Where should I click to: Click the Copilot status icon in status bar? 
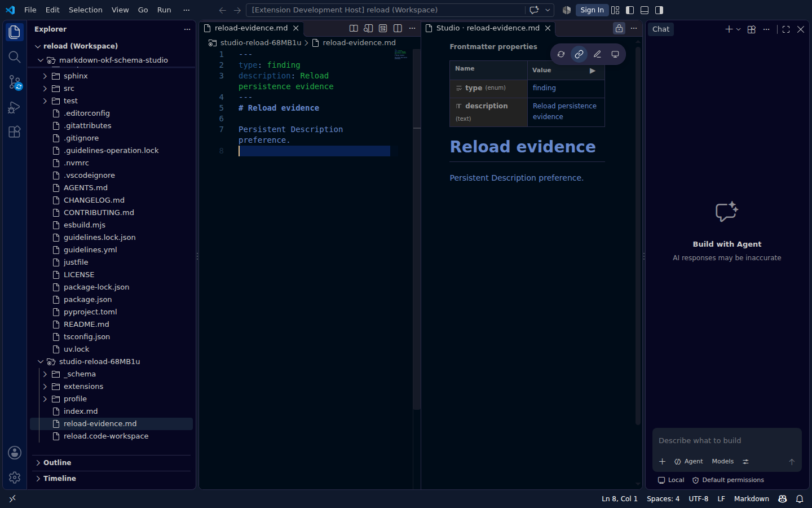click(782, 499)
